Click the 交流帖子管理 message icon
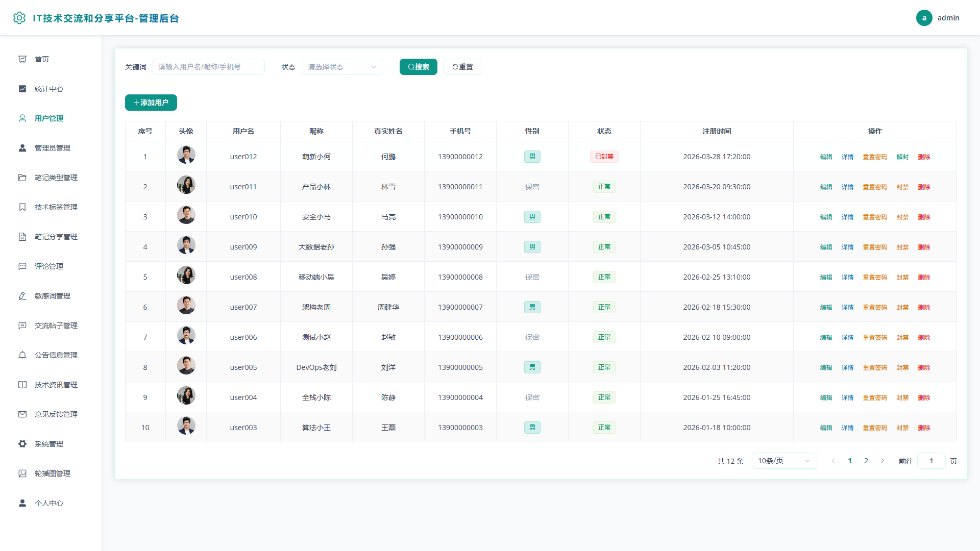This screenshot has width=980, height=551. click(x=22, y=325)
